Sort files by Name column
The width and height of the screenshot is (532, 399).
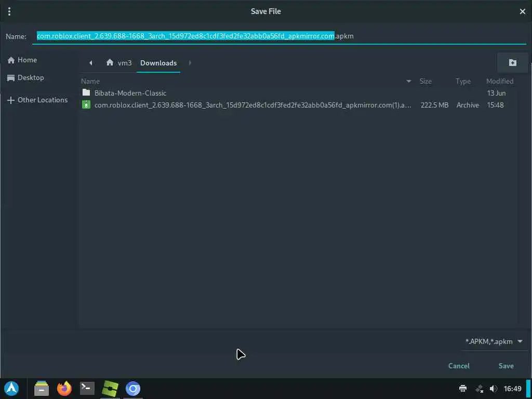click(90, 81)
